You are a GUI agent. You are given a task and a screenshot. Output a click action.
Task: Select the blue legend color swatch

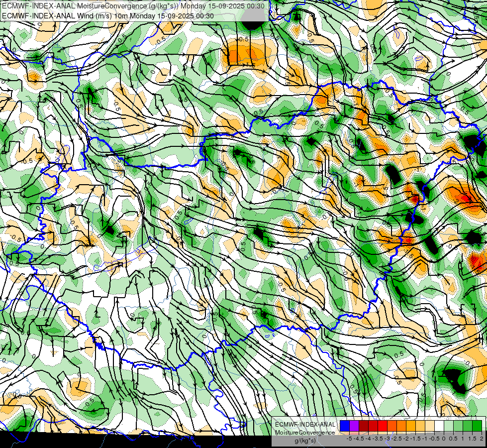tap(345, 426)
